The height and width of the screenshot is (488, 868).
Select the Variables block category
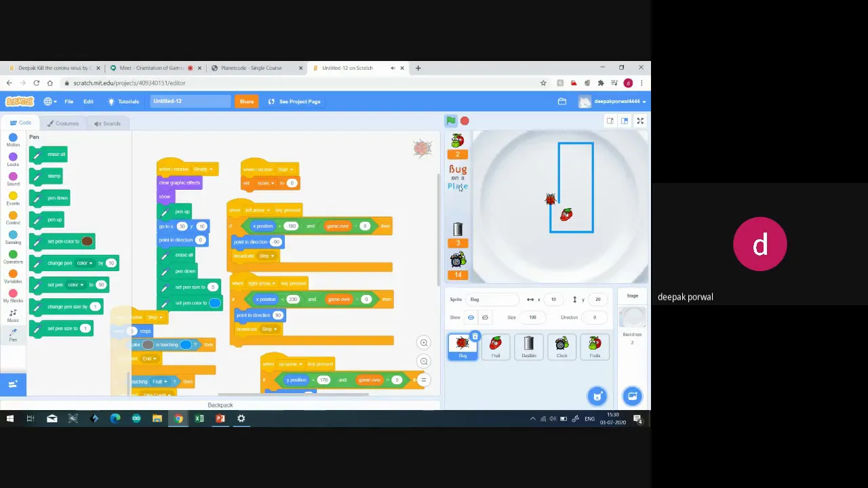point(13,277)
